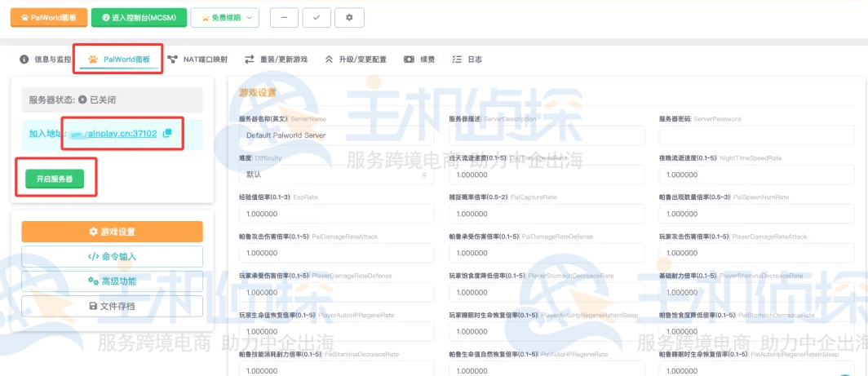Image resolution: width=868 pixels, height=376 pixels.
Task: Click the PlayerAutoHpRegeneRateInSleep input field
Action: click(547, 332)
